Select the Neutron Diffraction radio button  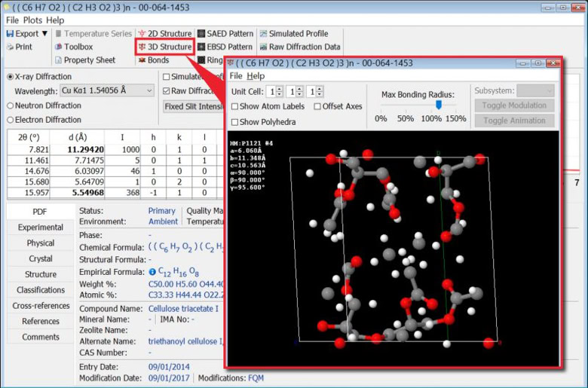tap(11, 105)
